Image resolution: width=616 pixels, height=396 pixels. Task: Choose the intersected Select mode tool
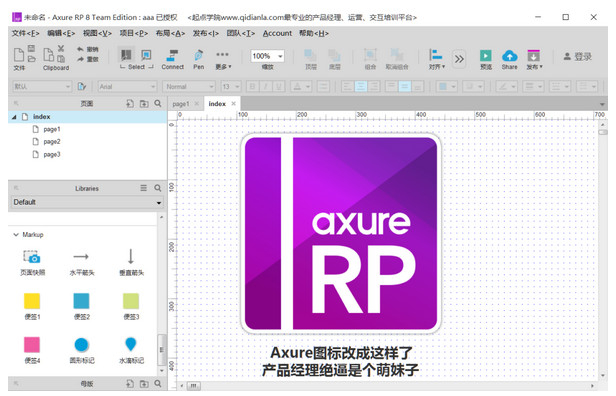point(126,55)
